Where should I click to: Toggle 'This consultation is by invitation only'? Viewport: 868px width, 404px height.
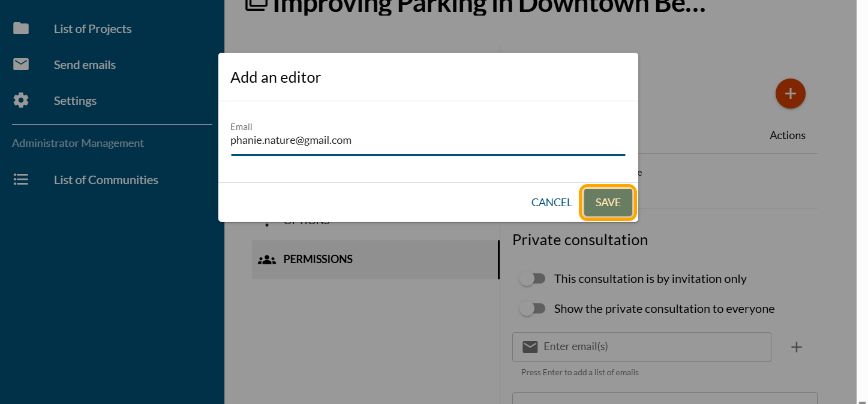point(533,279)
